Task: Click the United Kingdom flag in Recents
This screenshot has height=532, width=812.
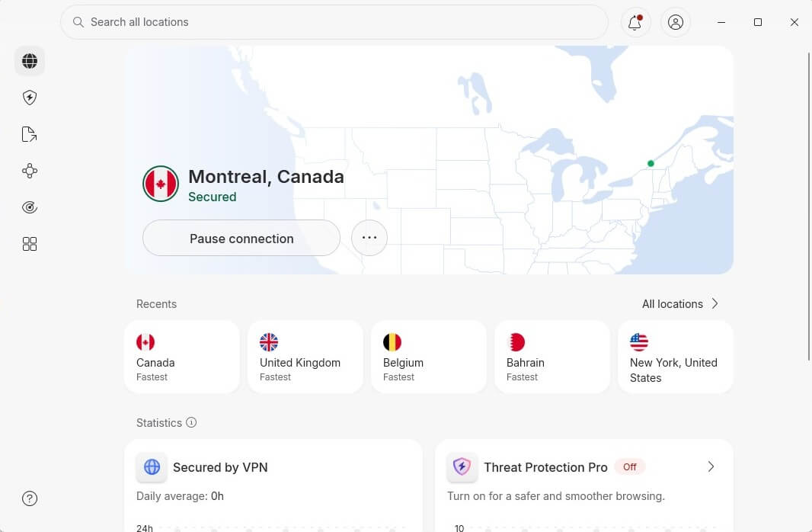Action: point(269,342)
